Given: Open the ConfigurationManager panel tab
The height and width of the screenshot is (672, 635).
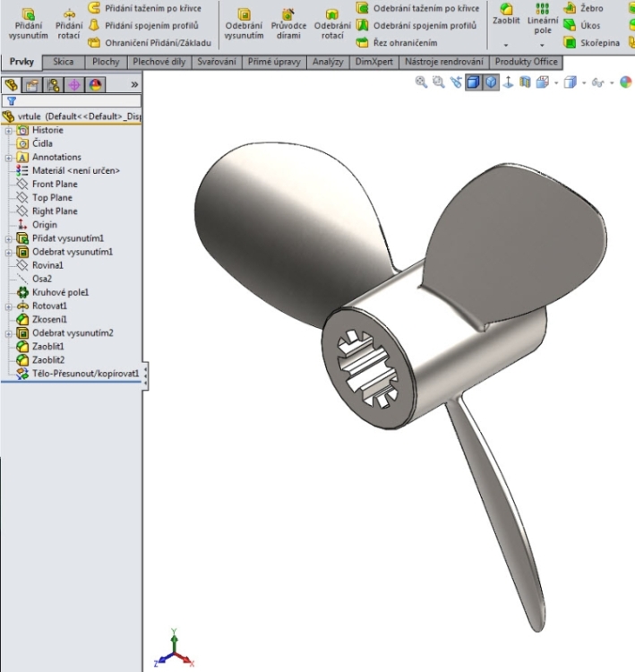Looking at the screenshot, I should (x=53, y=85).
